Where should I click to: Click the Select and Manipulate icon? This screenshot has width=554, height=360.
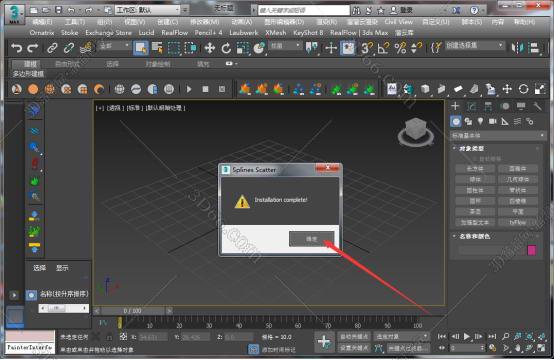(x=331, y=48)
